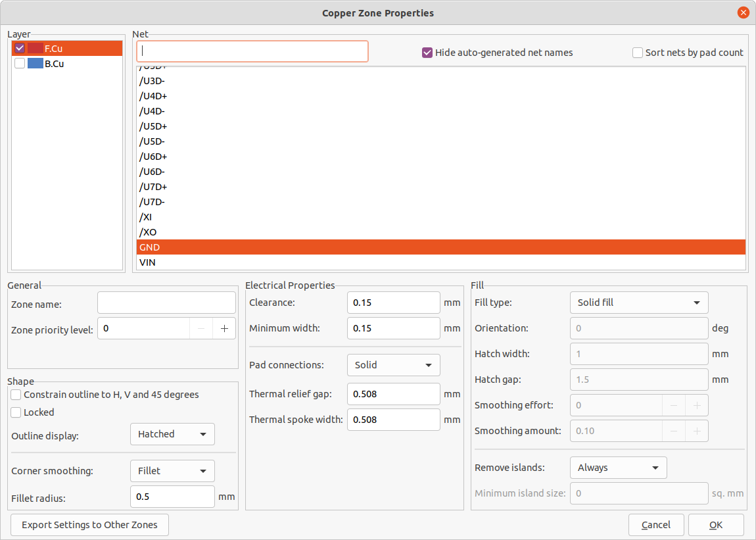
Task: Toggle the Locked checkbox
Action: click(16, 412)
